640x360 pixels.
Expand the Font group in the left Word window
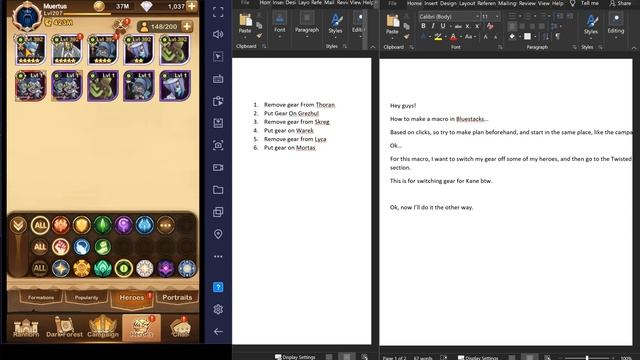click(280, 24)
